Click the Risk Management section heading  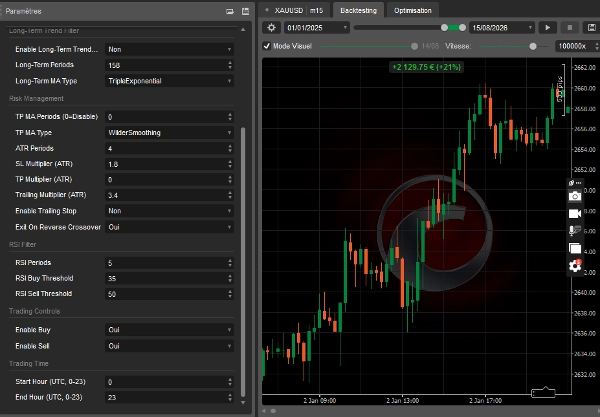[36, 99]
